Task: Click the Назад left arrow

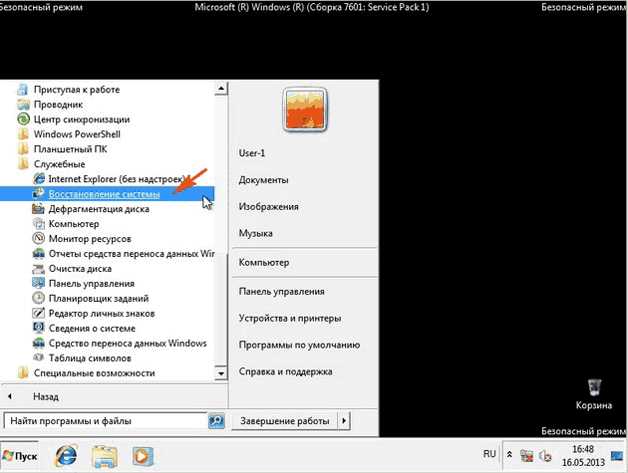Action: pyautogui.click(x=10, y=397)
